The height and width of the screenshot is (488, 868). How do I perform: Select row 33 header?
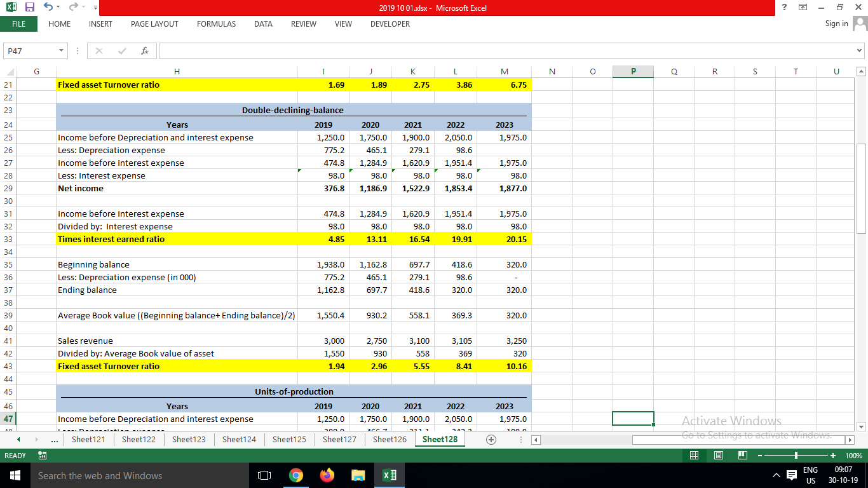point(8,239)
